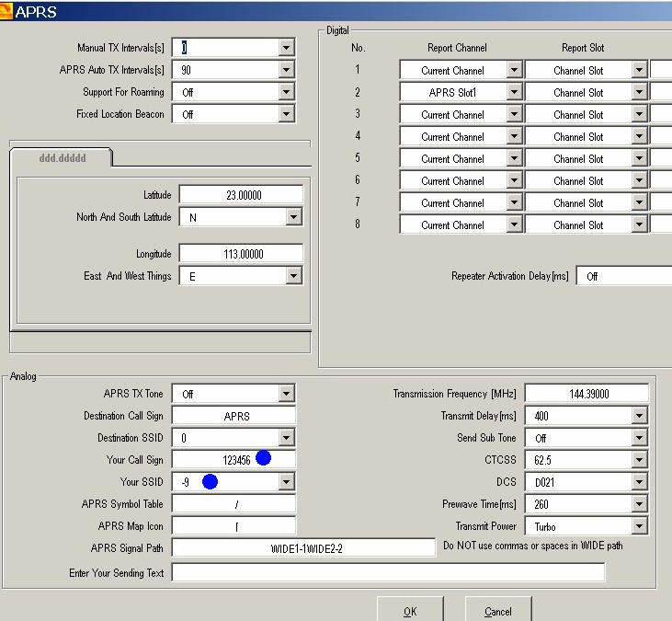This screenshot has height=621, width=672.
Task: Open Report Slot dropdown for row 6
Action: click(x=639, y=180)
